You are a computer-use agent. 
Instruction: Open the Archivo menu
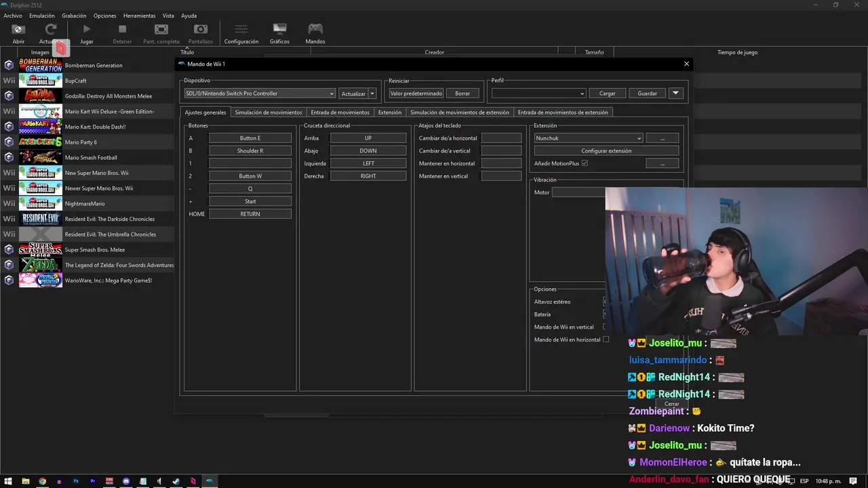(x=13, y=16)
